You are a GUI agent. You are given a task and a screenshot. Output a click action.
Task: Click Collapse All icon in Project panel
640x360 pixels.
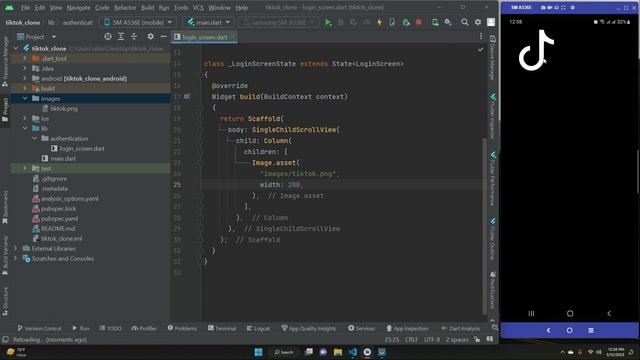pos(134,37)
